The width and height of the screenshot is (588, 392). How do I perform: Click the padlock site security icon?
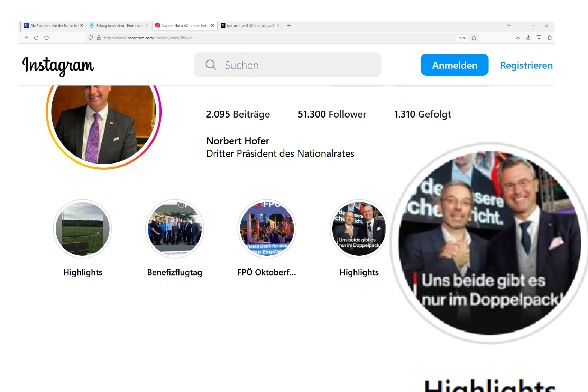(x=99, y=38)
